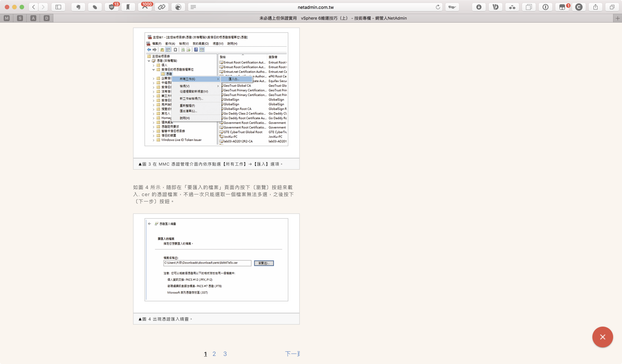Click the chain link extension icon
Screen dimensions: 622x364
pos(162,7)
